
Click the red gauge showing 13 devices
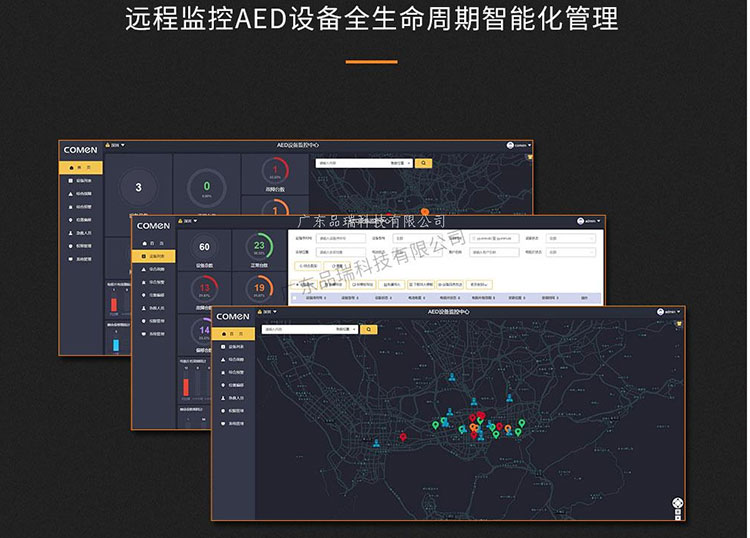[204, 289]
